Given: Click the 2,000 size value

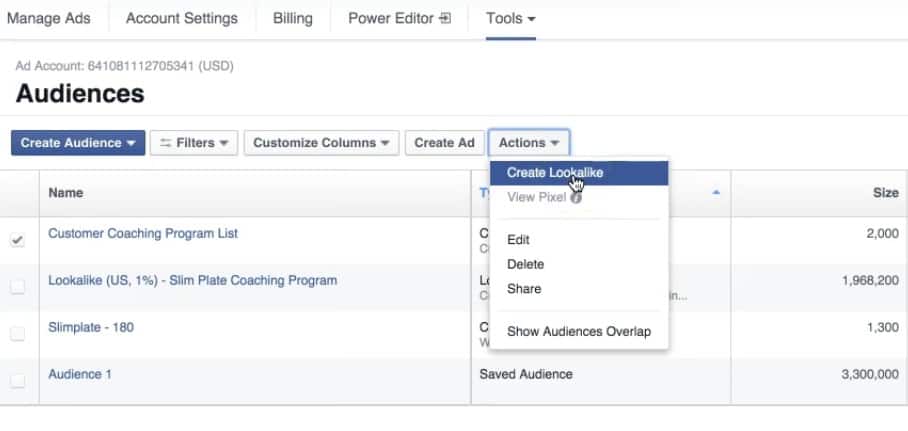Looking at the screenshot, I should (x=883, y=234).
